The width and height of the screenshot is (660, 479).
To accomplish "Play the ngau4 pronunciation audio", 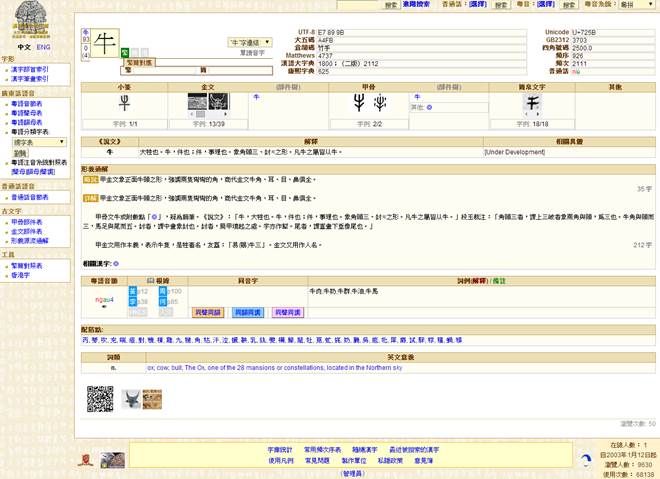I will click(105, 307).
